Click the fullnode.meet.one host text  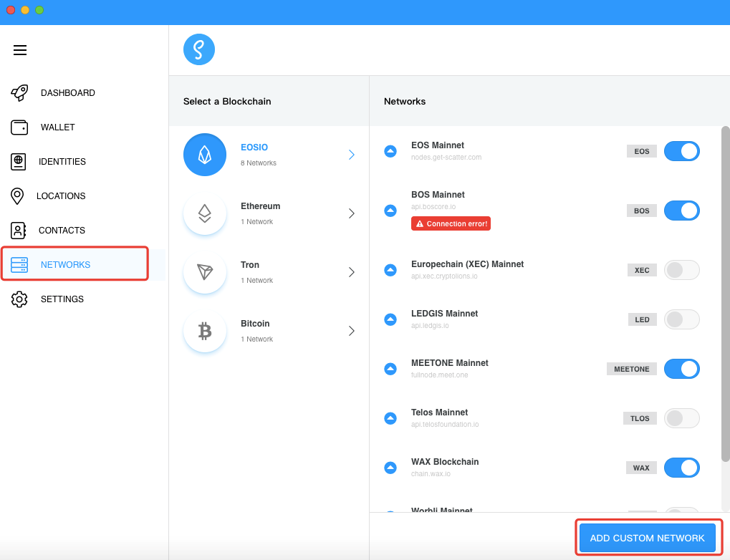439,375
